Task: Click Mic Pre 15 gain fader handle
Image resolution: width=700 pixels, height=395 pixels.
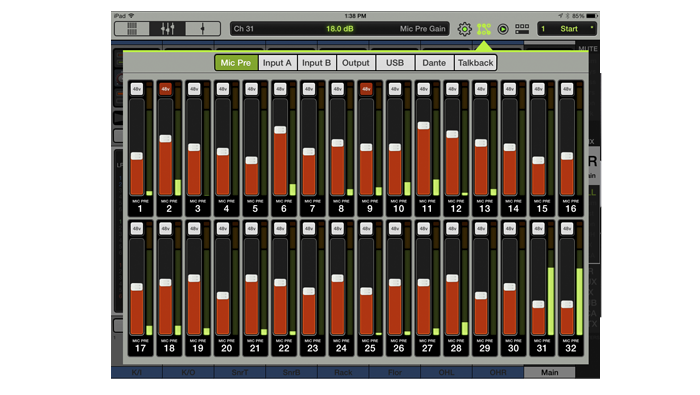Action: [x=538, y=161]
